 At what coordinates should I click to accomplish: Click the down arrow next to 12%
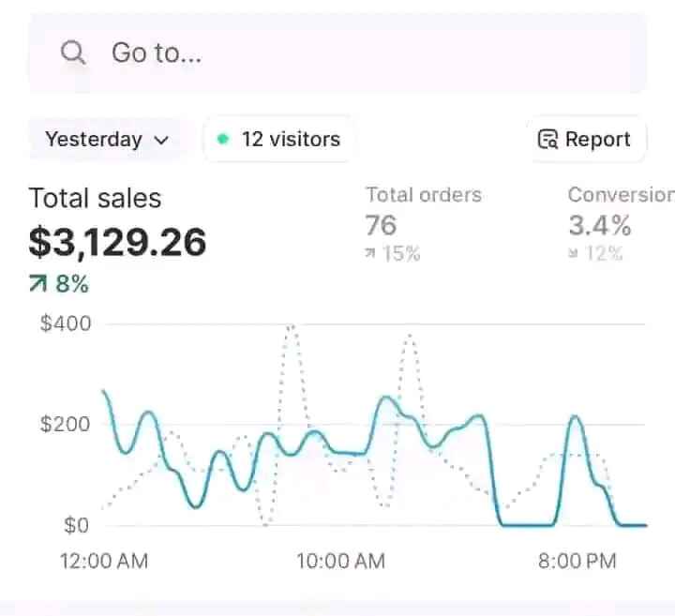(x=574, y=254)
